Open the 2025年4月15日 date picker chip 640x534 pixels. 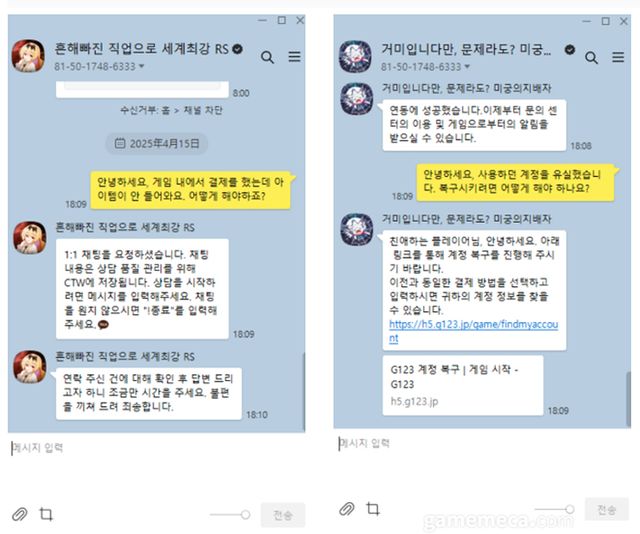(157, 144)
